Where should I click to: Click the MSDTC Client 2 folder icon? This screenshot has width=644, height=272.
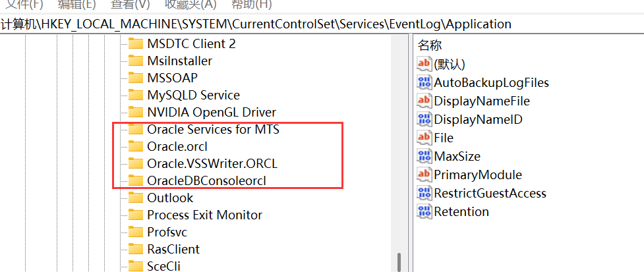point(135,43)
